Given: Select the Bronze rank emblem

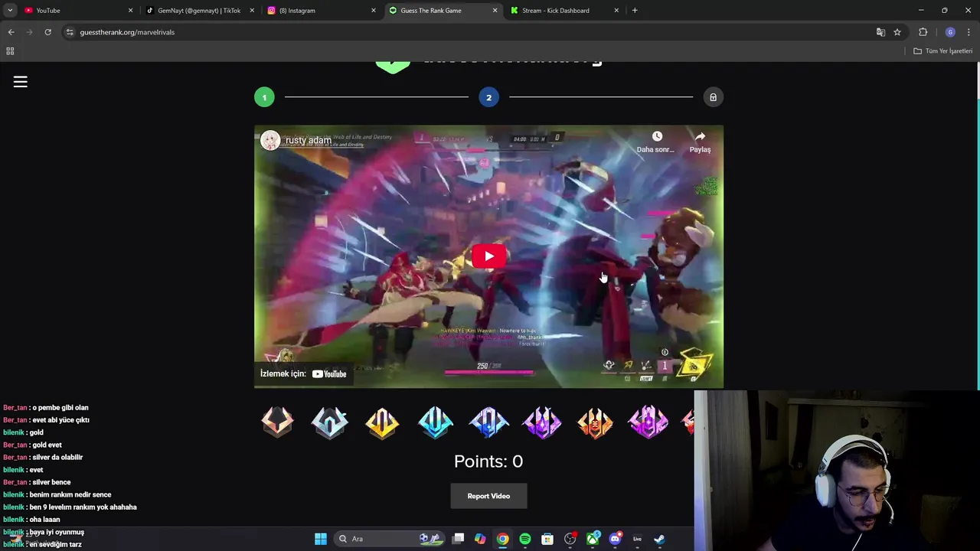Looking at the screenshot, I should pos(277,422).
